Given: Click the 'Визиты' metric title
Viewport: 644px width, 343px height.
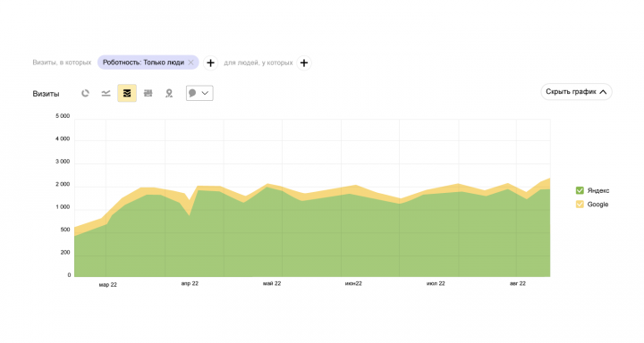Looking at the screenshot, I should click(x=46, y=94).
